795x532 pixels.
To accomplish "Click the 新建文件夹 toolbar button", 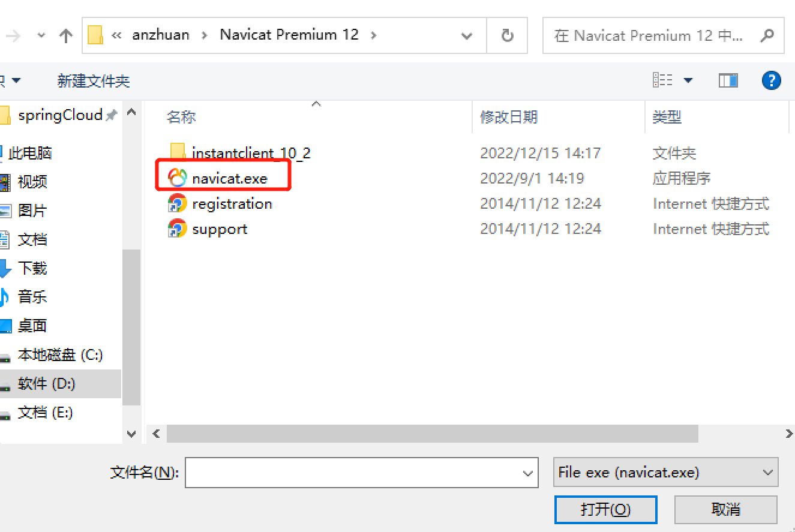I will pos(94,81).
